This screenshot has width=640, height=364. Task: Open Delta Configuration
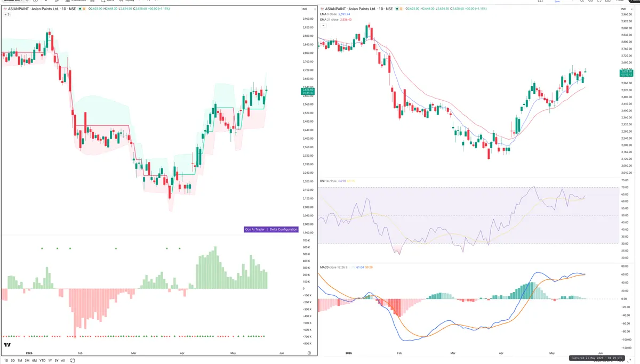click(283, 229)
